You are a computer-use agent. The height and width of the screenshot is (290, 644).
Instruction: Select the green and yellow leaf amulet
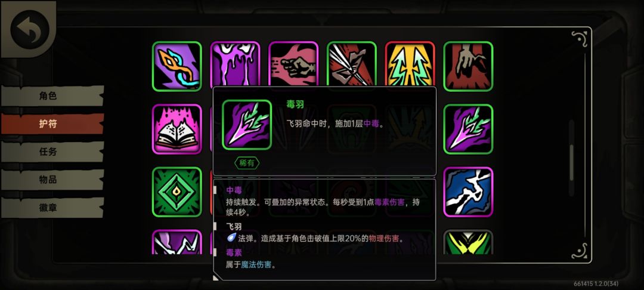click(x=468, y=242)
